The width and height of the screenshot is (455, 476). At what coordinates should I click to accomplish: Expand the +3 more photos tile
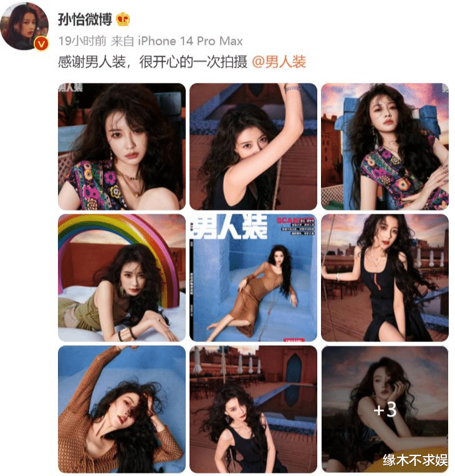coord(385,409)
